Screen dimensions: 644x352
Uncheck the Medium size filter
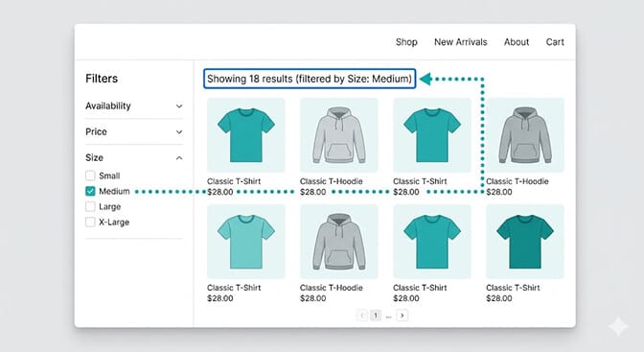(x=90, y=191)
